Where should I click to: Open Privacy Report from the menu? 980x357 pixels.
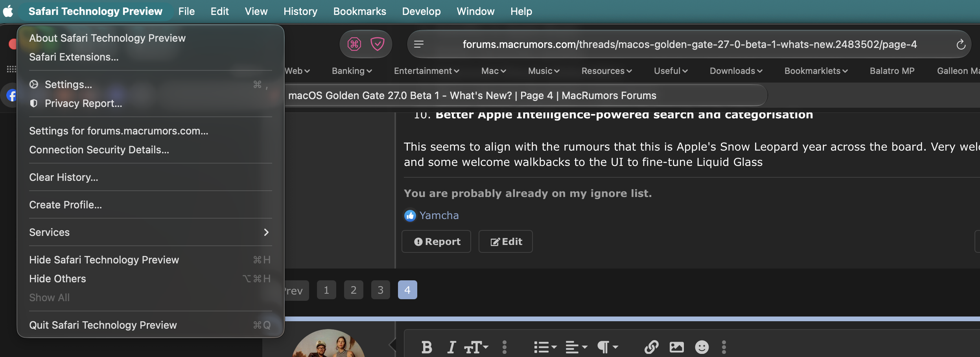(x=151, y=103)
